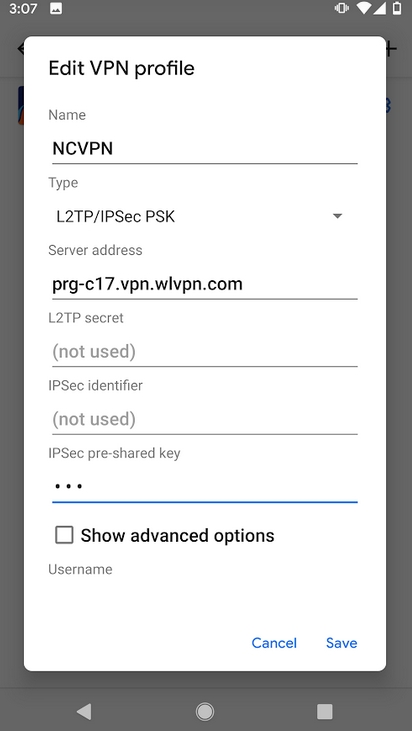The image size is (413, 731).
Task: Cancel editing the VPN profile
Action: pos(274,643)
